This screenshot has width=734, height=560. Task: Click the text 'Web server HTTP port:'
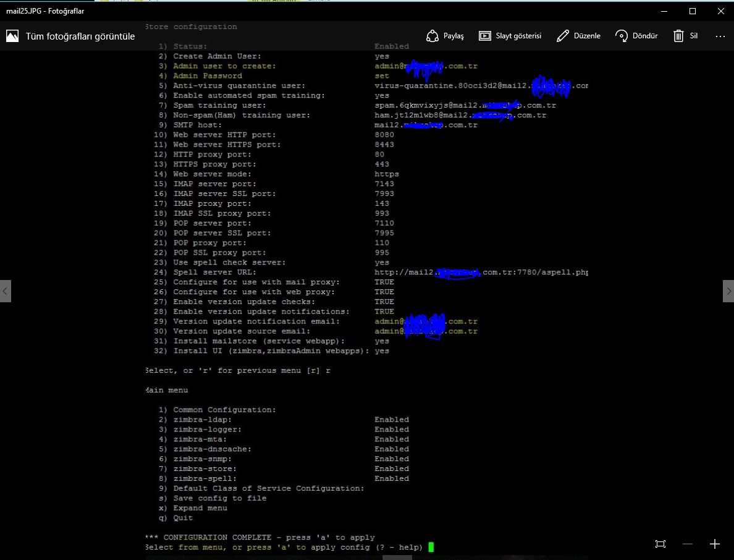tap(225, 135)
